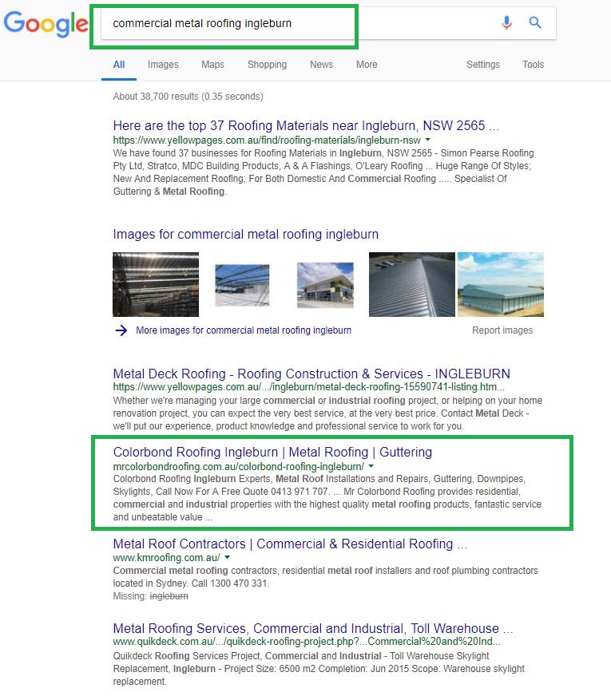The height and width of the screenshot is (700, 611).
Task: Click More images for commercial metal roofing ingleburn
Action: (244, 330)
